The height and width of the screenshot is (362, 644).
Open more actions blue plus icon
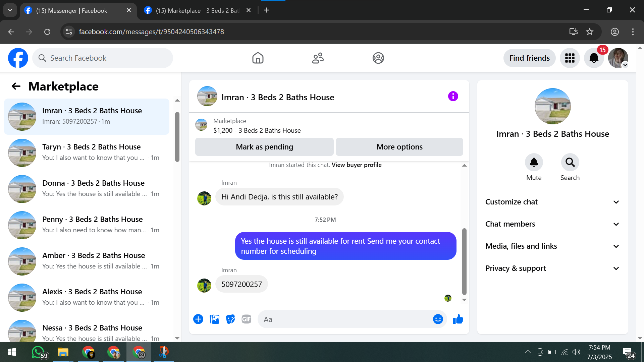point(198,319)
